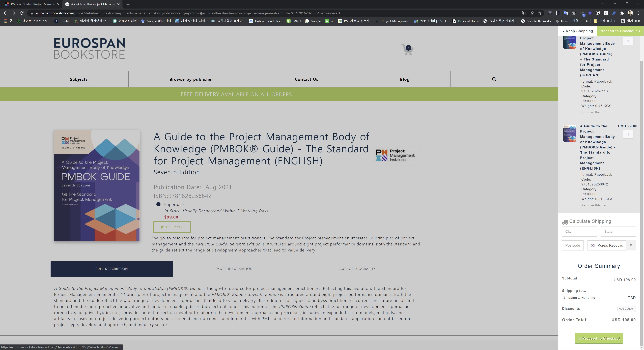Viewport: 644px width, 350px height.
Task: Bookmark this page with the star icon
Action: pos(540,13)
